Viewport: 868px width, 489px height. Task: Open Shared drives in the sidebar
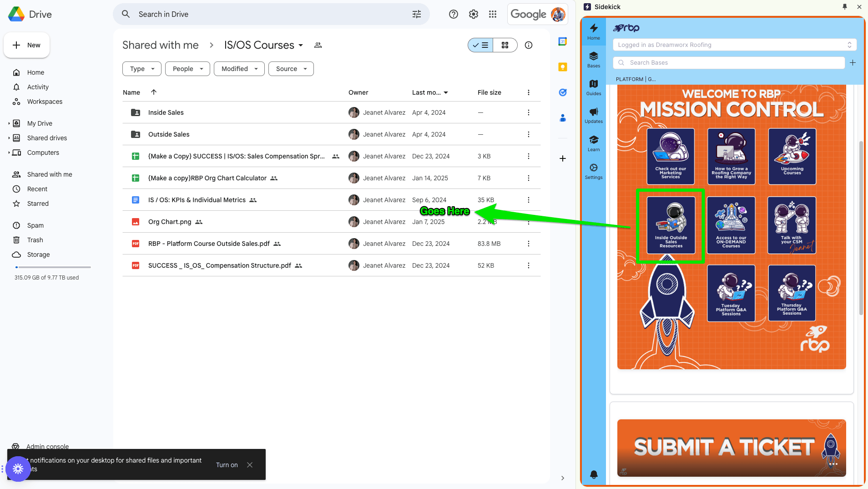(47, 138)
